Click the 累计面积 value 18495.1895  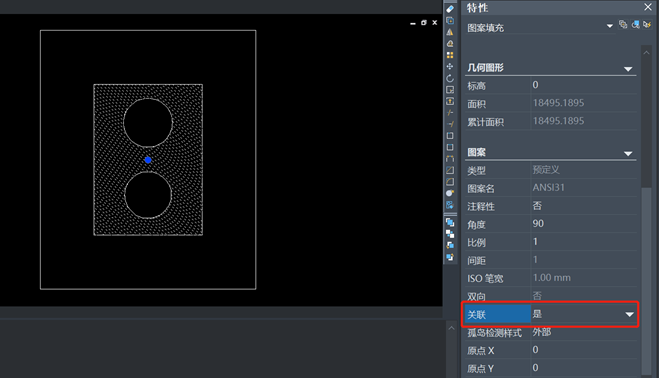[x=559, y=121]
